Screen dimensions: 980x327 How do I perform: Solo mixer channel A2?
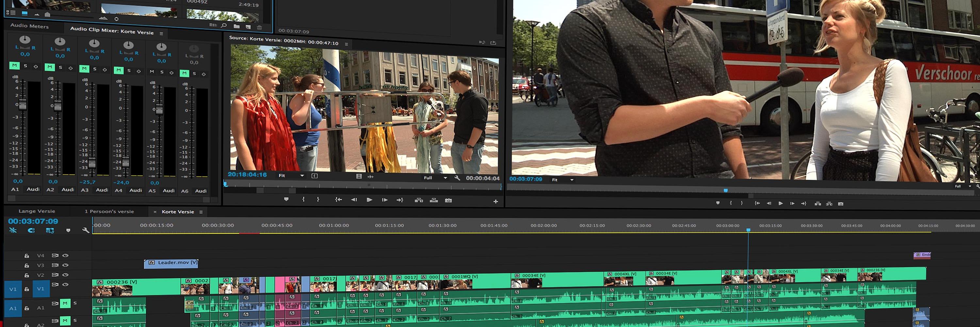click(x=60, y=67)
